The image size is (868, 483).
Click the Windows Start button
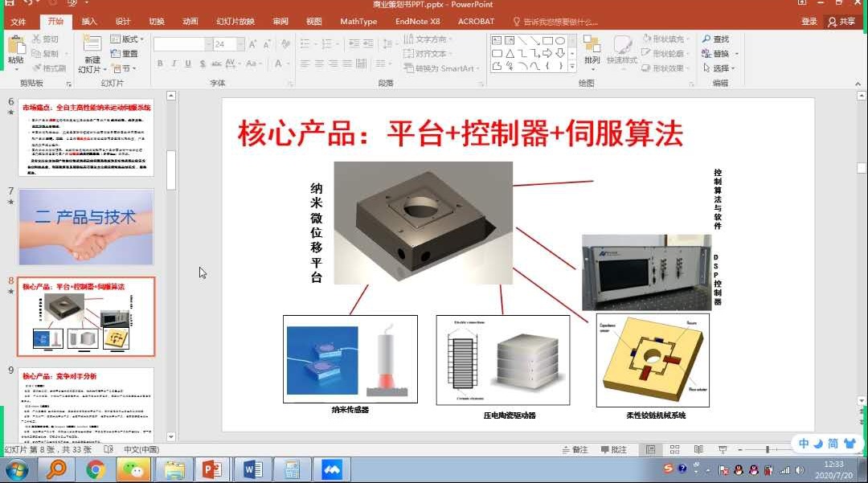click(17, 470)
